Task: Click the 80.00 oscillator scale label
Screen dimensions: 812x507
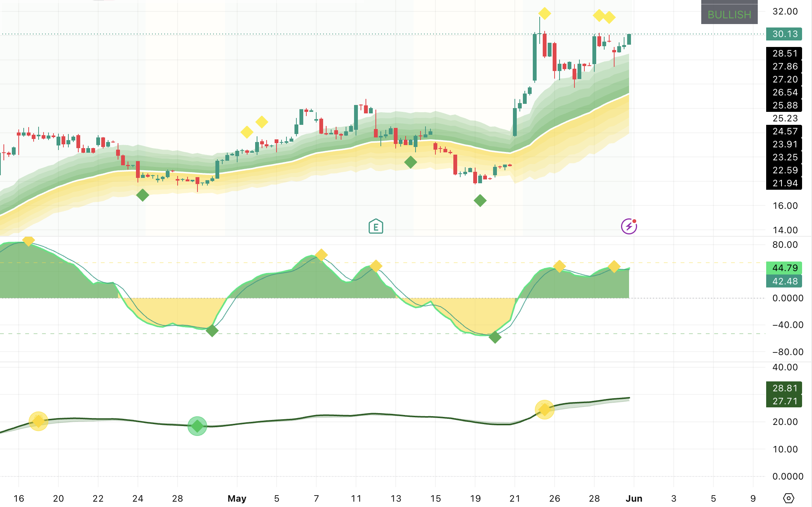Action: tap(785, 245)
